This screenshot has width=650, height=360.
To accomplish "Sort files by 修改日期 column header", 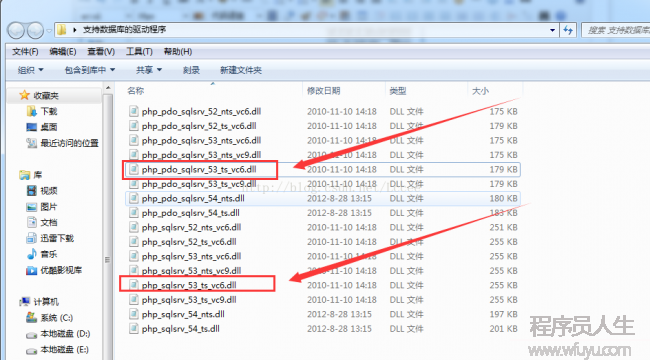I will point(323,90).
